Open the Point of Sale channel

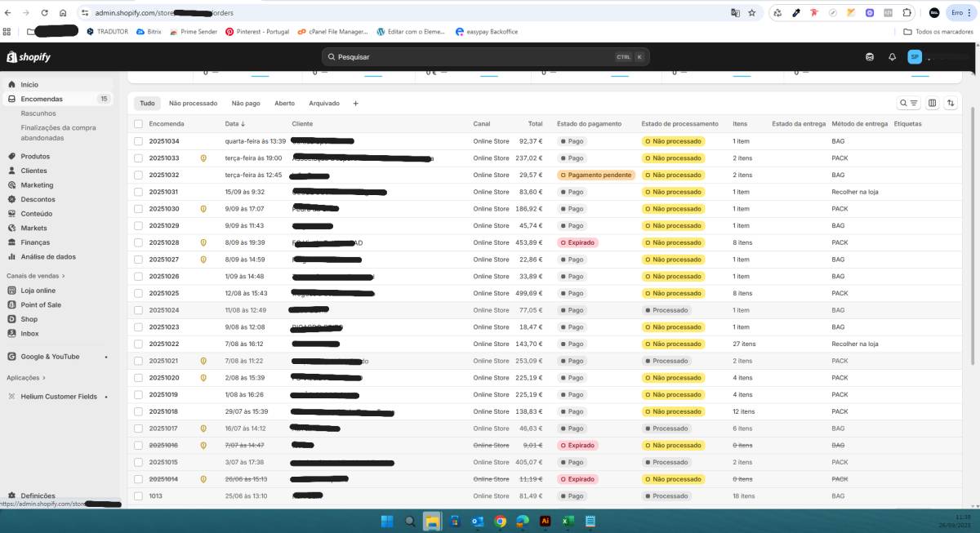(41, 304)
